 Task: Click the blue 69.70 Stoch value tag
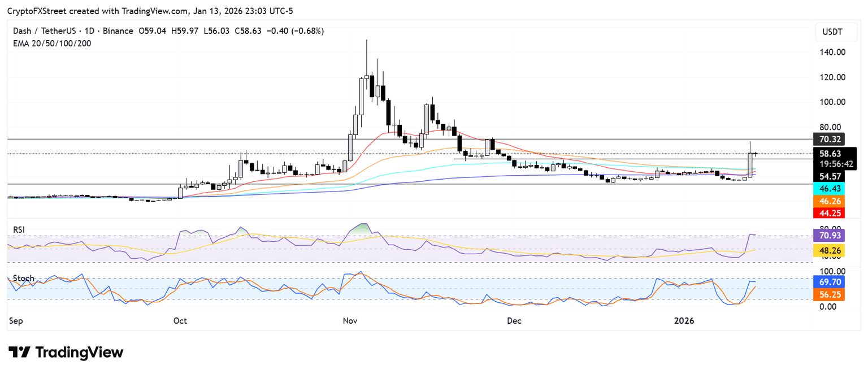pyautogui.click(x=830, y=281)
